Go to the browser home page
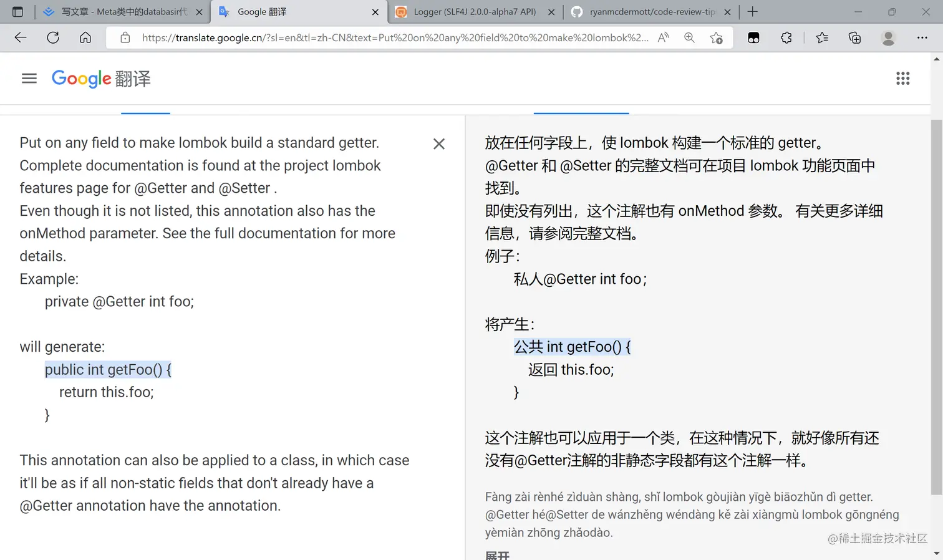 [x=85, y=37]
